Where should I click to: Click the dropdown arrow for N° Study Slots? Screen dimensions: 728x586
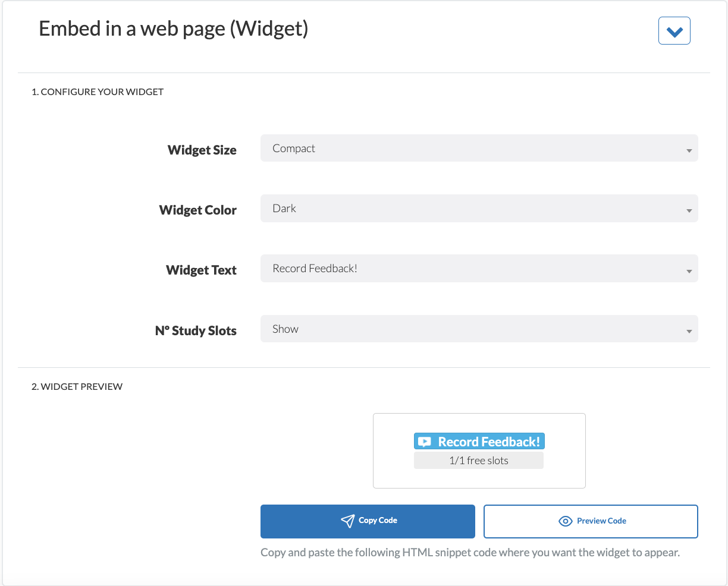(x=688, y=331)
